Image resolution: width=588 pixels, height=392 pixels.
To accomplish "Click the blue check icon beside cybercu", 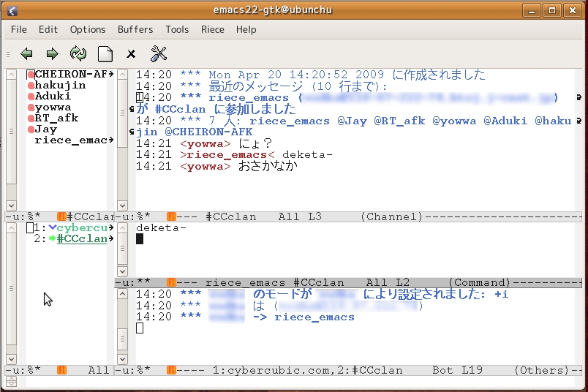I will [x=53, y=227].
